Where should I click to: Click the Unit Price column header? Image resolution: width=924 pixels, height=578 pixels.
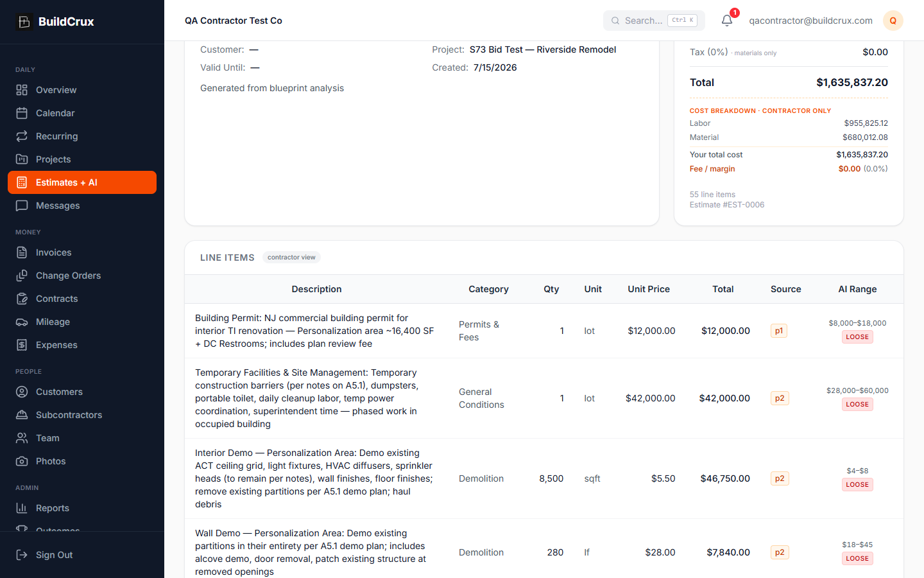click(649, 289)
